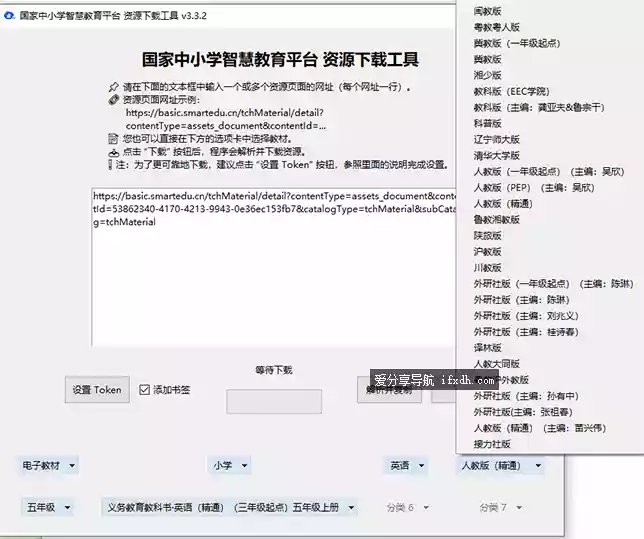Select 湘少版 from the list
This screenshot has height=539, width=644.
(488, 75)
